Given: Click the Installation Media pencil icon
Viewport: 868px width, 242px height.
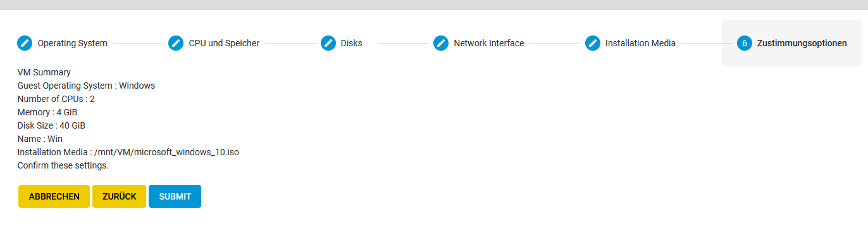Looking at the screenshot, I should tap(592, 43).
